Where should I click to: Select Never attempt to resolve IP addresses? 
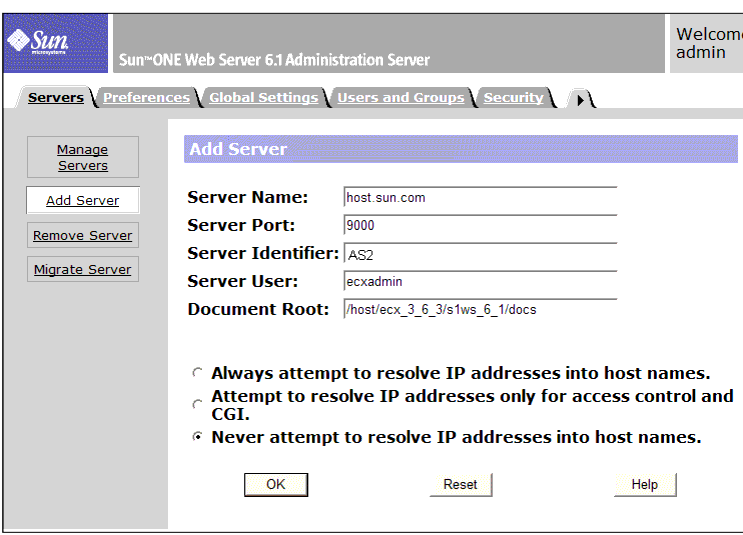198,436
